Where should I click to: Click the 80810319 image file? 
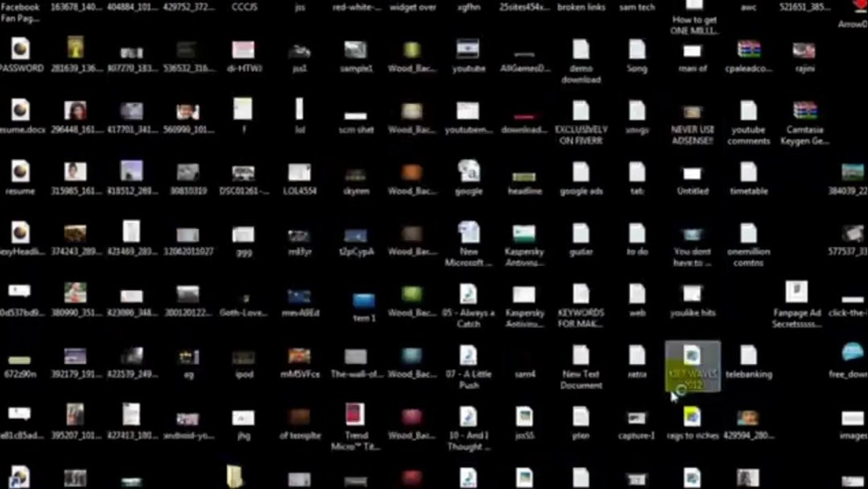coord(188,173)
